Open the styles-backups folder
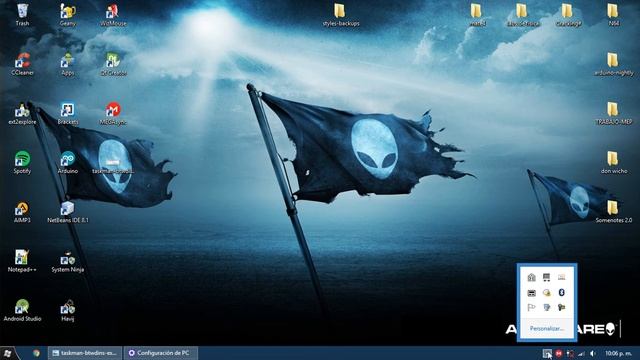The width and height of the screenshot is (640, 360). pyautogui.click(x=341, y=15)
